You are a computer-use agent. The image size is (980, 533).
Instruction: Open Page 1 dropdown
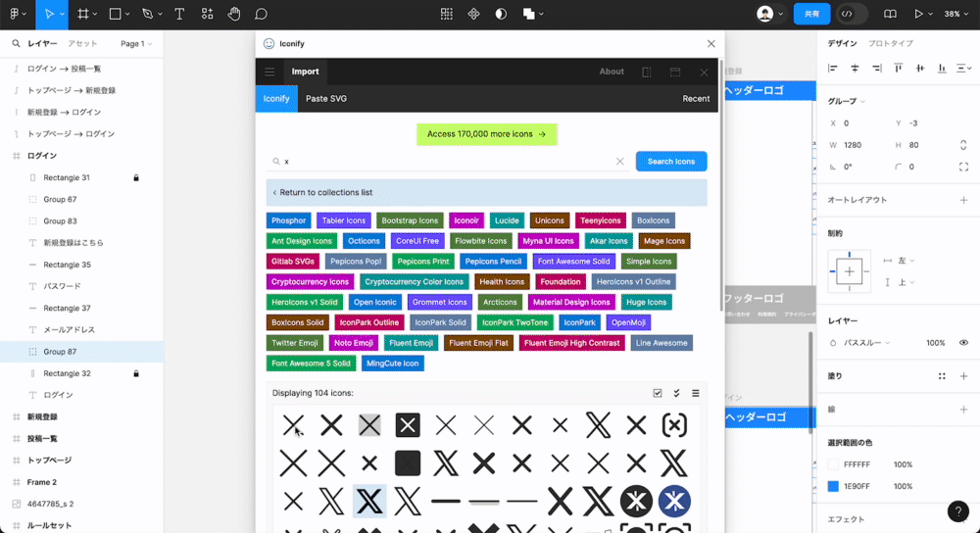[x=136, y=44]
